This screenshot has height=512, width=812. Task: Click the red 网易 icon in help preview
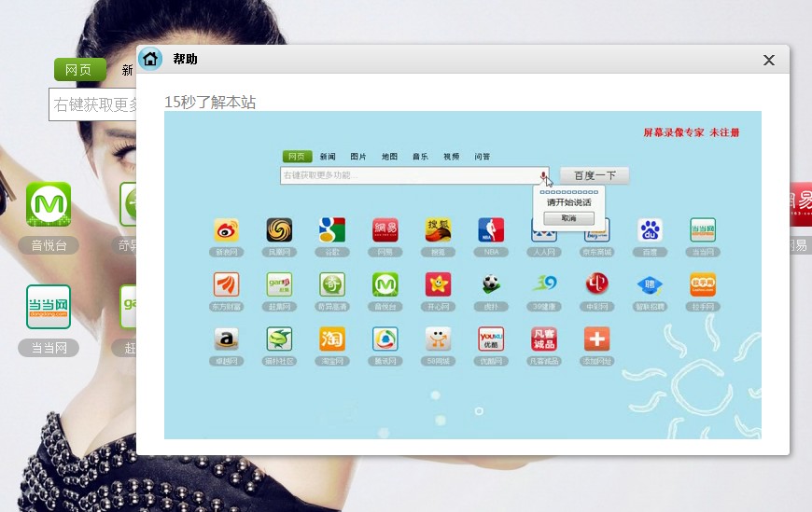pos(385,229)
